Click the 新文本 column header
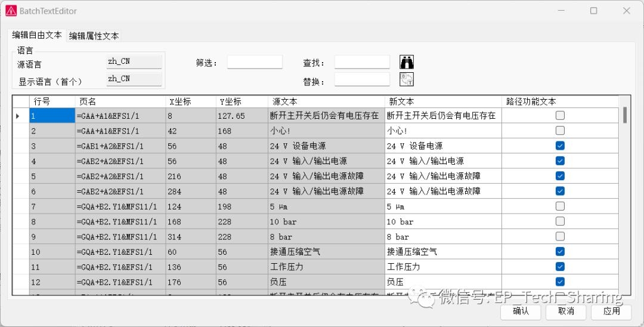Image resolution: width=644 pixels, height=327 pixels. (x=443, y=101)
